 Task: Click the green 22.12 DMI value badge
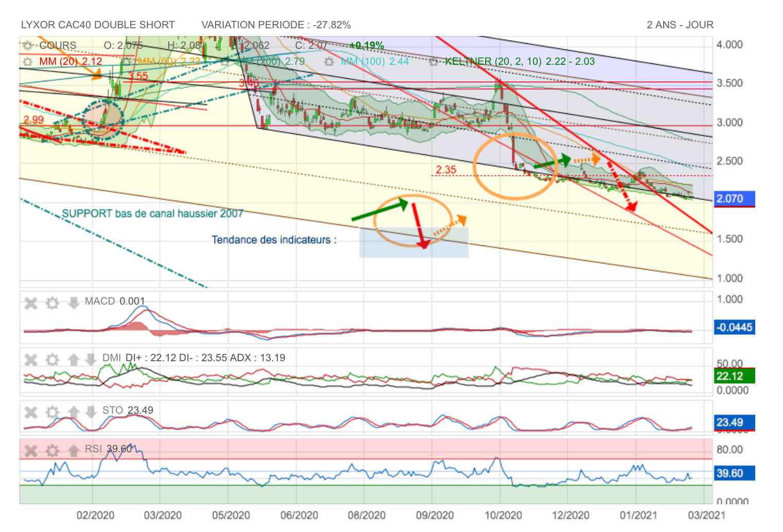point(735,376)
